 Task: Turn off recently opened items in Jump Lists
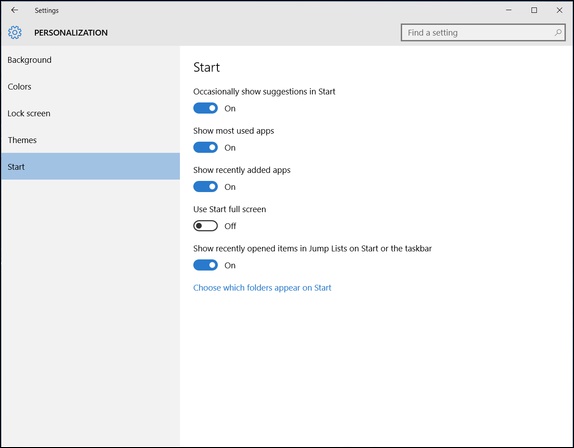coord(205,265)
